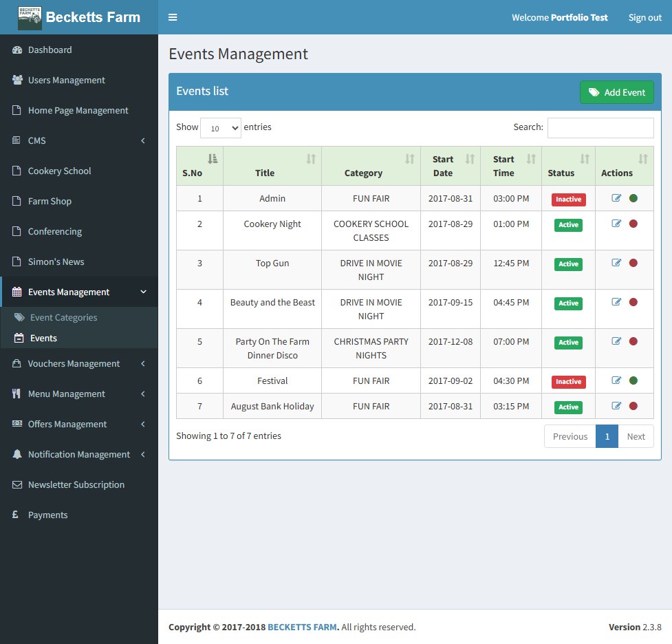Click the Add Event button
The image size is (672, 644).
coord(617,92)
